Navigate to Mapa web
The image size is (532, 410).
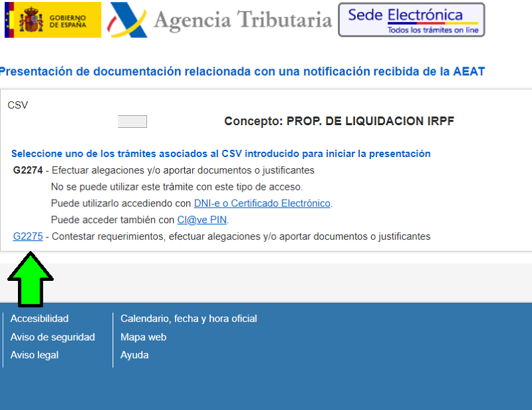click(x=143, y=337)
